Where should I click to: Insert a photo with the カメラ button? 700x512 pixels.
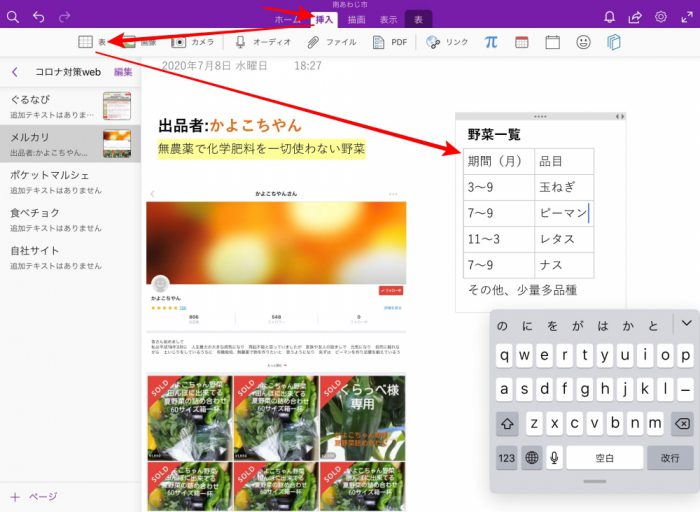tap(192, 42)
